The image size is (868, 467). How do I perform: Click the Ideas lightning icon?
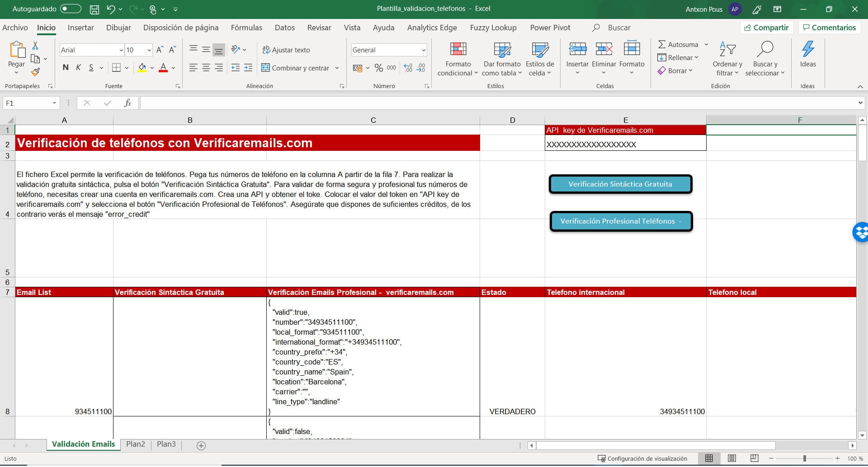point(808,49)
